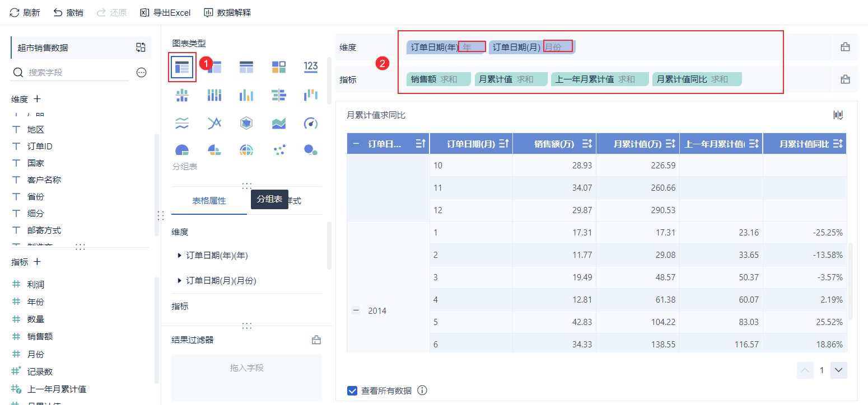Open the chart settings icon next to 月累计值求同比 title
Image resolution: width=868 pixels, height=405 pixels.
tap(838, 115)
